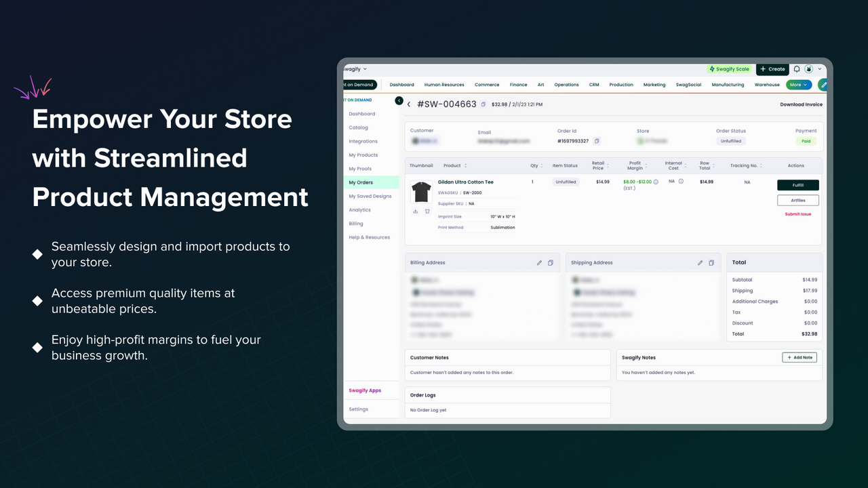Select My Proofs in the sidebar
Image resolution: width=868 pixels, height=488 pixels.
[361, 169]
